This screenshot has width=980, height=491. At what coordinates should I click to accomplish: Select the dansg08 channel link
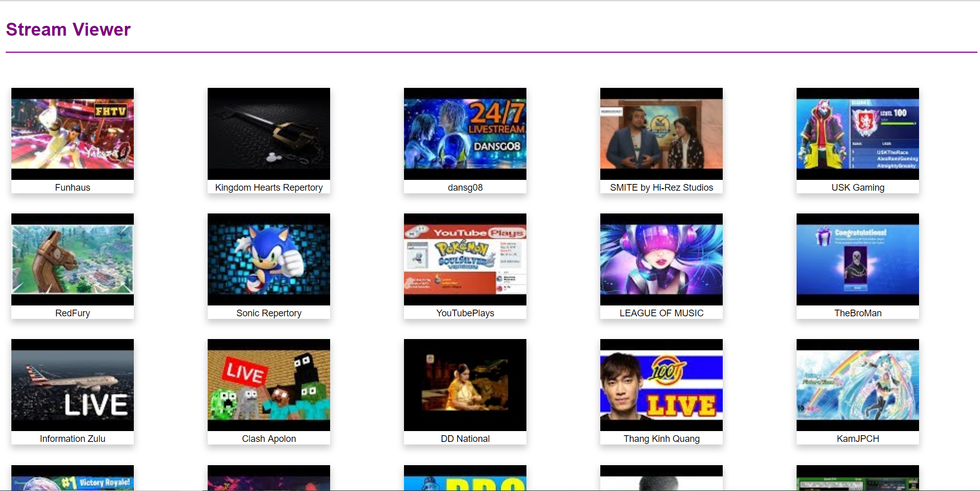point(465,187)
